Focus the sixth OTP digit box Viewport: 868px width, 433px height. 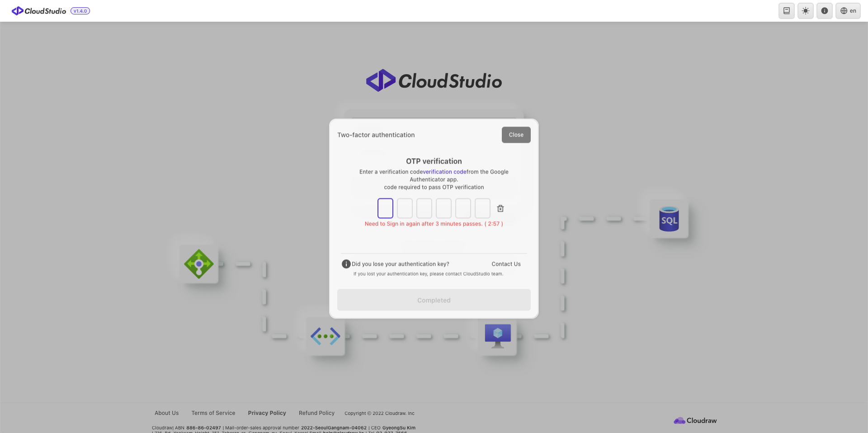482,208
